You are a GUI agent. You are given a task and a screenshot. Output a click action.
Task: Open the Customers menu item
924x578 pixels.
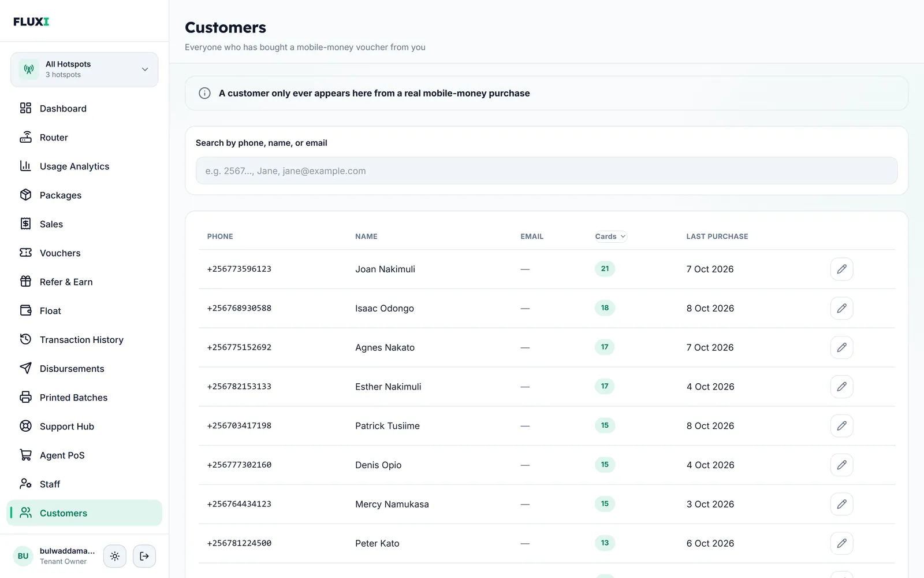coord(84,513)
